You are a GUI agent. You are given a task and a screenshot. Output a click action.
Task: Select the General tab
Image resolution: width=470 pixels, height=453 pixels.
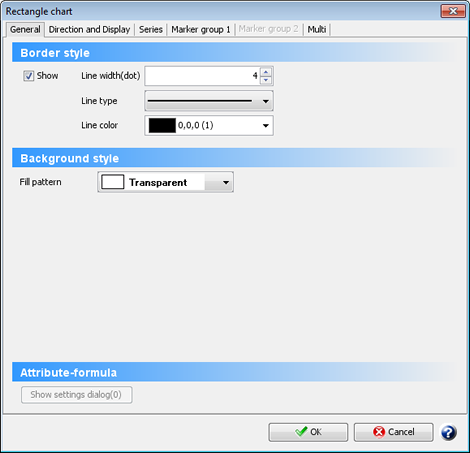pos(25,29)
